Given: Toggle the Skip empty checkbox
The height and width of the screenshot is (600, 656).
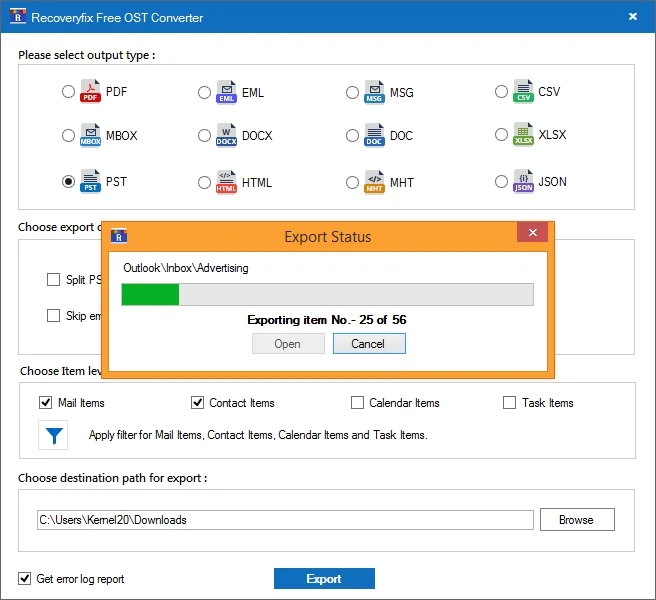Looking at the screenshot, I should (x=53, y=315).
